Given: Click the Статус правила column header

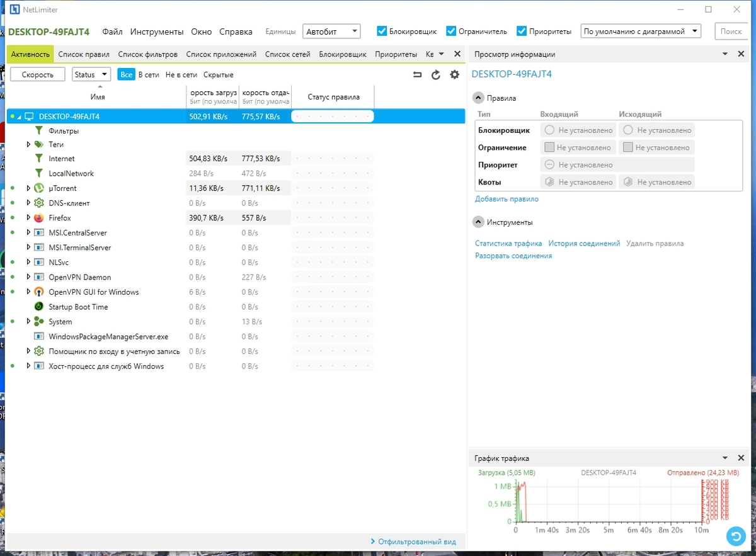Looking at the screenshot, I should [x=333, y=97].
